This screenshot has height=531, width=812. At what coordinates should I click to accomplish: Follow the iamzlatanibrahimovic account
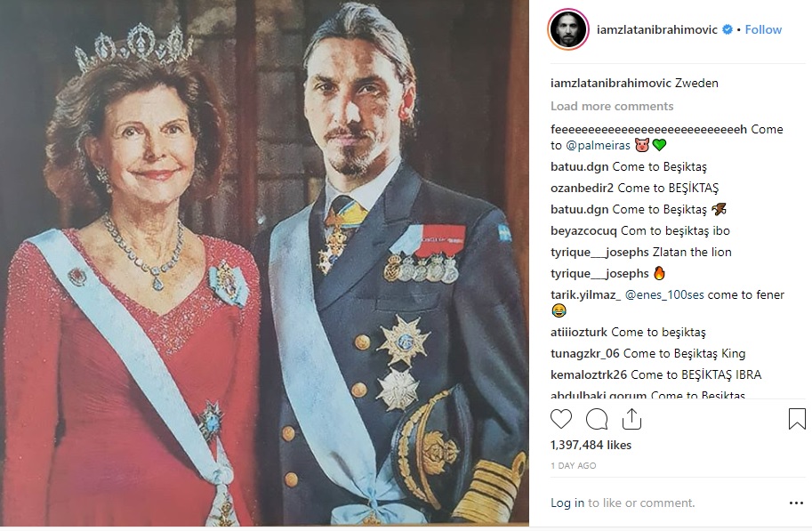[x=763, y=29]
